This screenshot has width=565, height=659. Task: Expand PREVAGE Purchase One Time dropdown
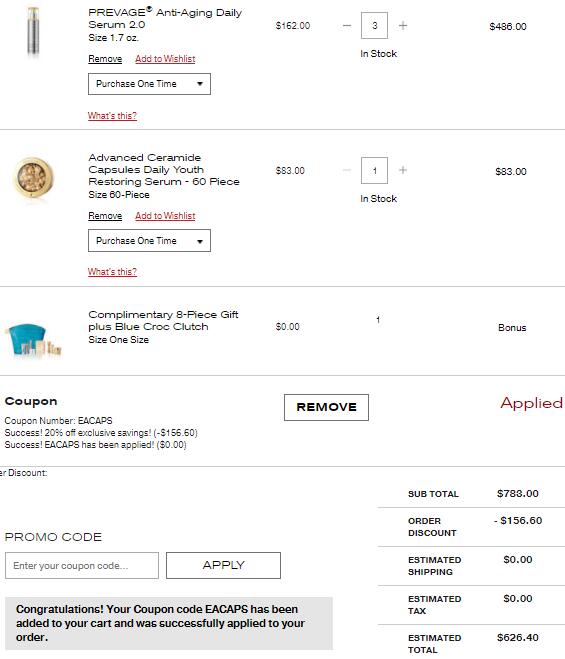tap(149, 84)
